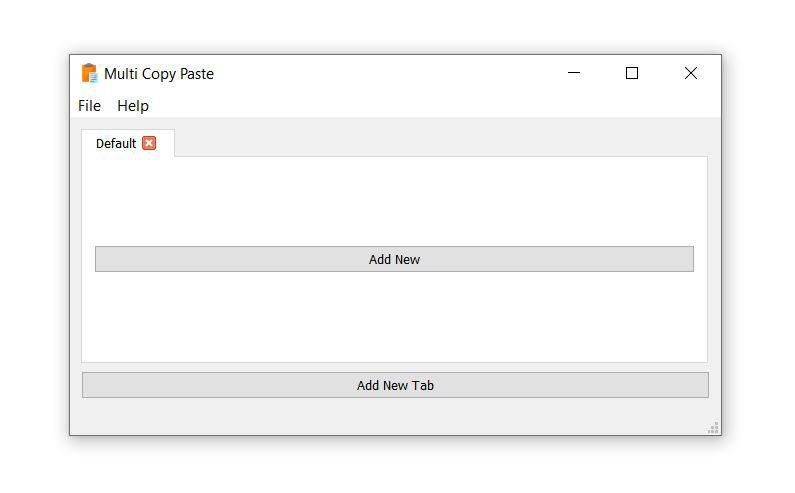The height and width of the screenshot is (493, 795).
Task: Add a new clip entry via Add New
Action: click(394, 259)
